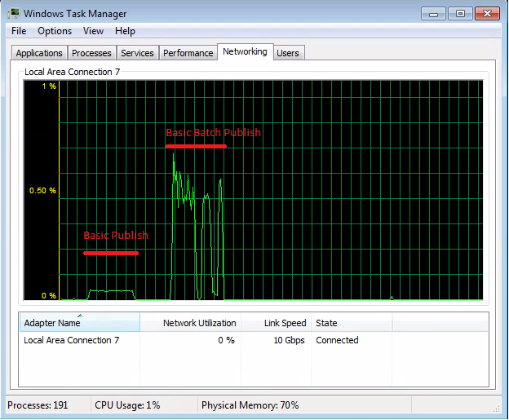Click the Physical Memory: 70% status entry
Image resolution: width=509 pixels, height=420 pixels.
[x=250, y=405]
